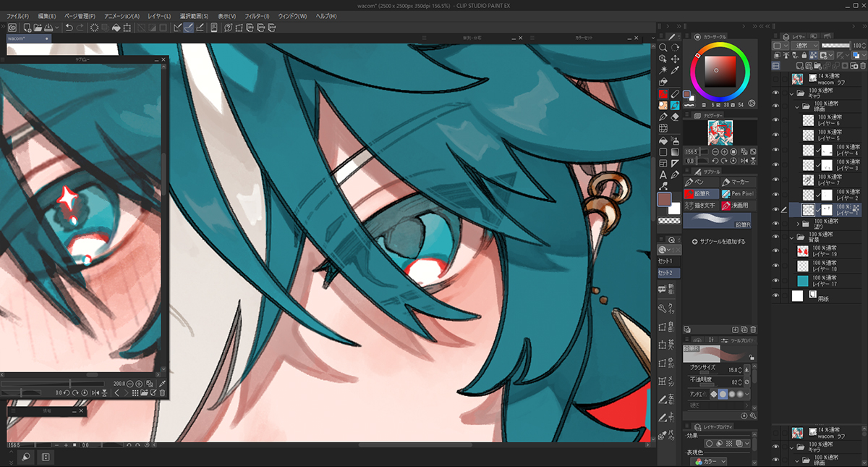Click the Zoom out icon in the Navigator
The image size is (868, 467).
pyautogui.click(x=715, y=152)
